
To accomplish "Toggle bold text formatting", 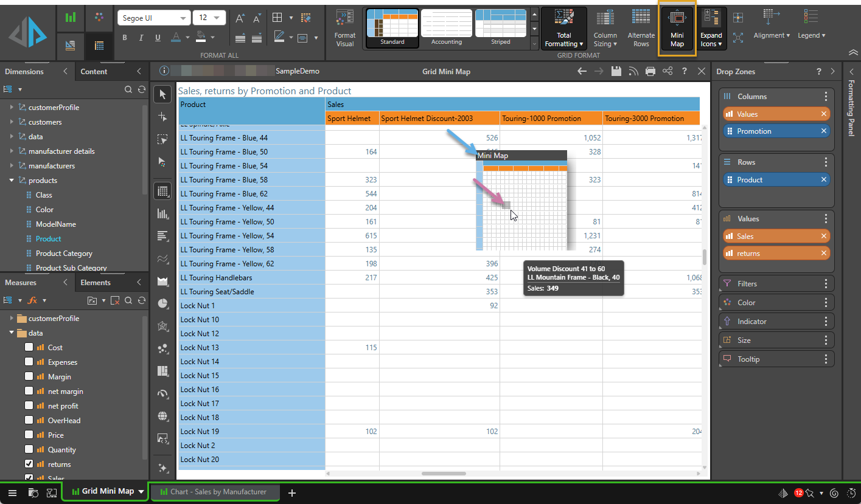I will coord(125,38).
